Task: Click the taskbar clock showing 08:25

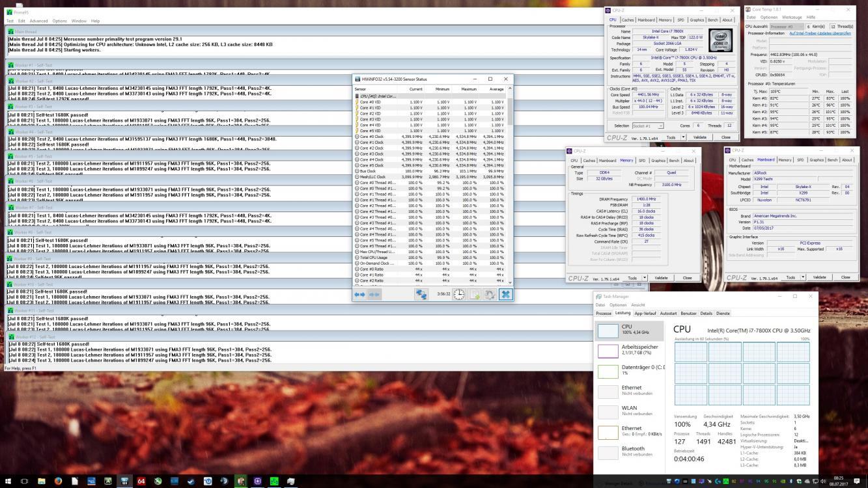Action: [839, 481]
